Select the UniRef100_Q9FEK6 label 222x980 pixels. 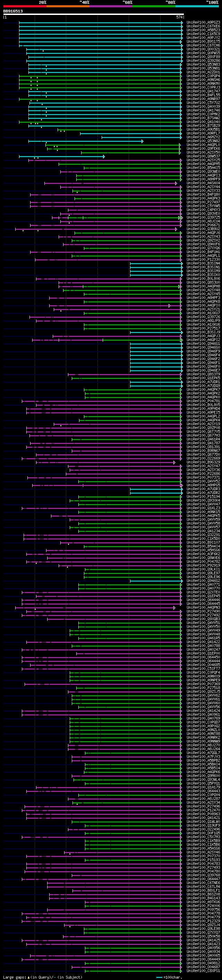click(x=203, y=149)
